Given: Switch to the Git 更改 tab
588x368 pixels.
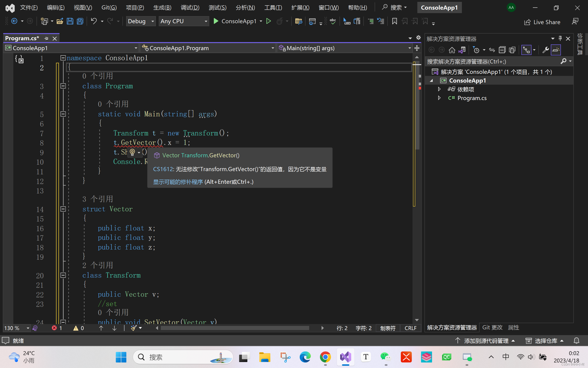Looking at the screenshot, I should point(492,328).
